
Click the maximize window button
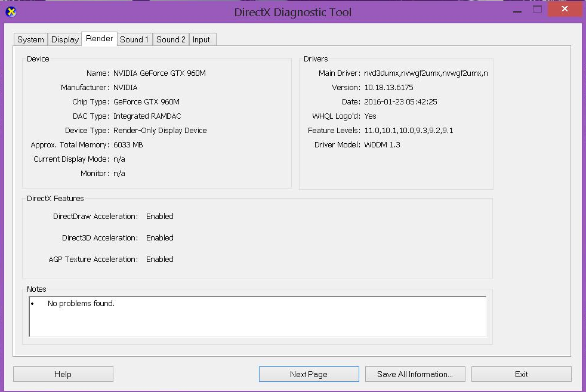coord(537,9)
